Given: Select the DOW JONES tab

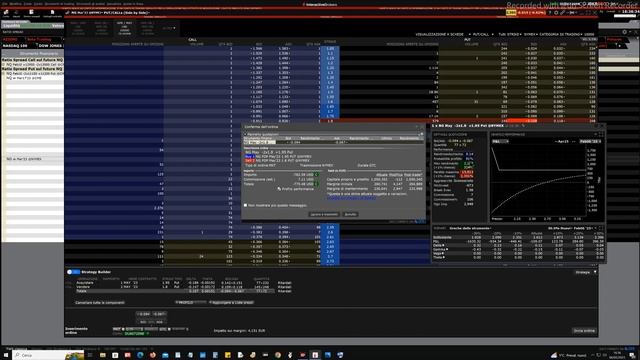Looking at the screenshot, I should point(50,46).
